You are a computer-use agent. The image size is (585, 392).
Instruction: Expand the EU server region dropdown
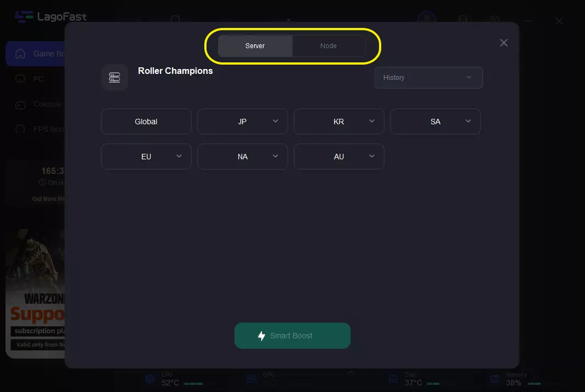pyautogui.click(x=146, y=157)
